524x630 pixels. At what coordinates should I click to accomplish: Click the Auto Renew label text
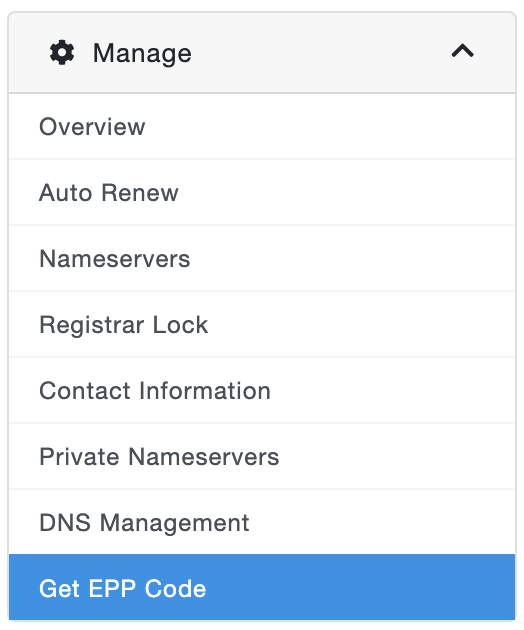108,193
